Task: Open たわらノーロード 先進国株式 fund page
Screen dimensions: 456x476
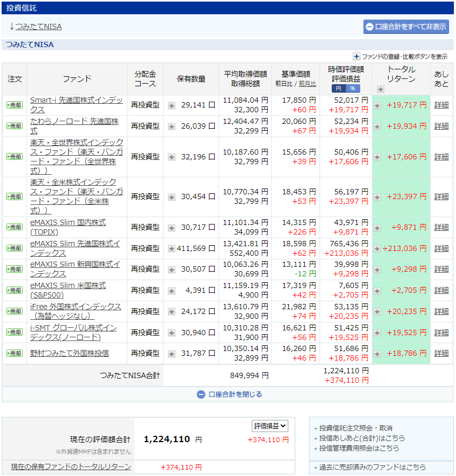Action: tap(75, 126)
